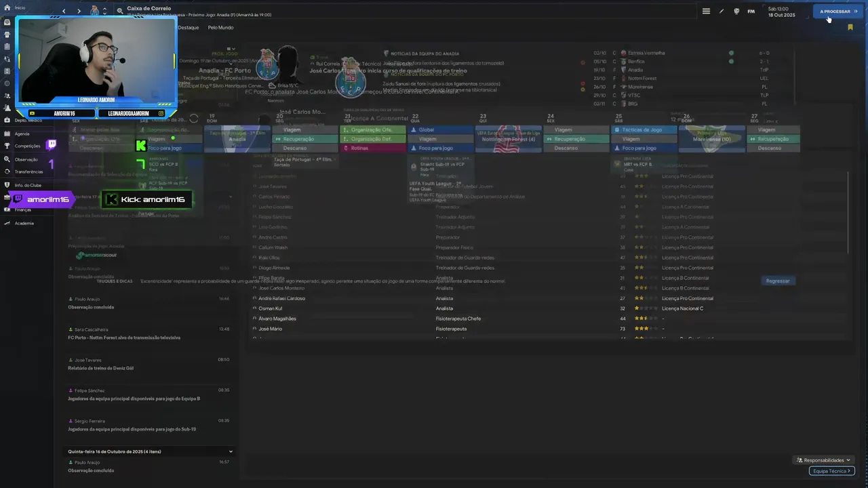Click the shirt squad icon in sidebar

coord(7,35)
